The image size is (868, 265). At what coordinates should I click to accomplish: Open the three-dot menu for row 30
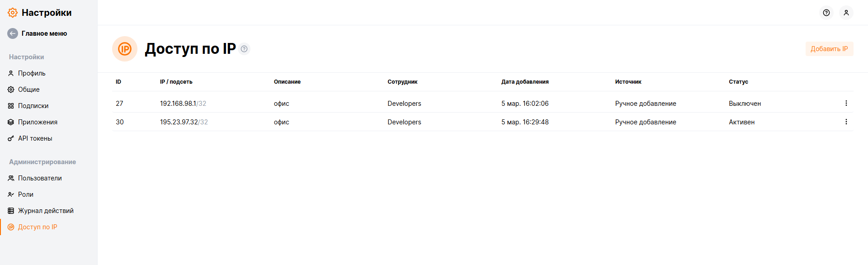click(846, 122)
